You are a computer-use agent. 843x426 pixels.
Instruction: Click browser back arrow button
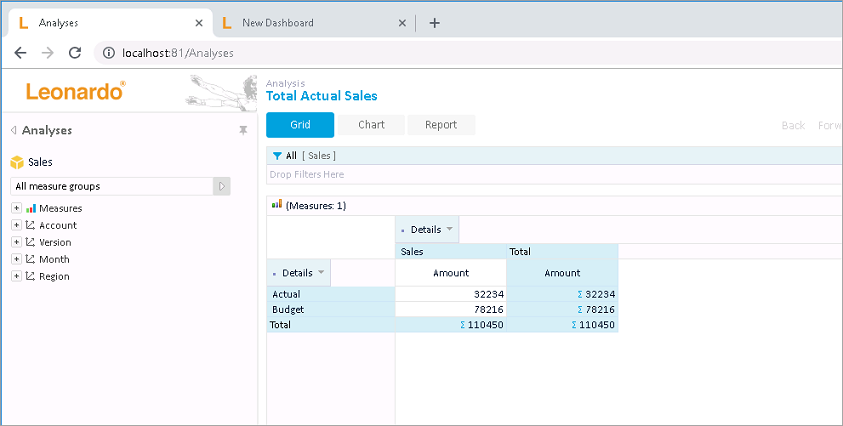(20, 53)
